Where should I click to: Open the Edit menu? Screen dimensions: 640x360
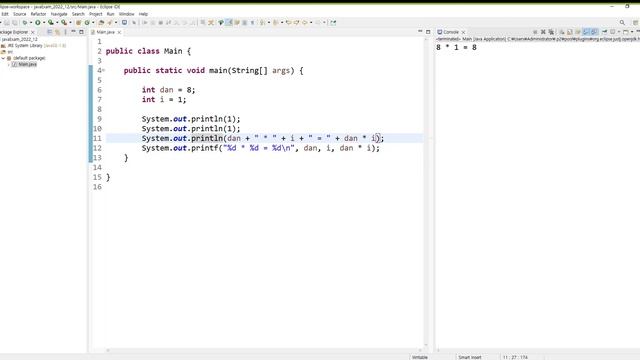click(x=5, y=14)
